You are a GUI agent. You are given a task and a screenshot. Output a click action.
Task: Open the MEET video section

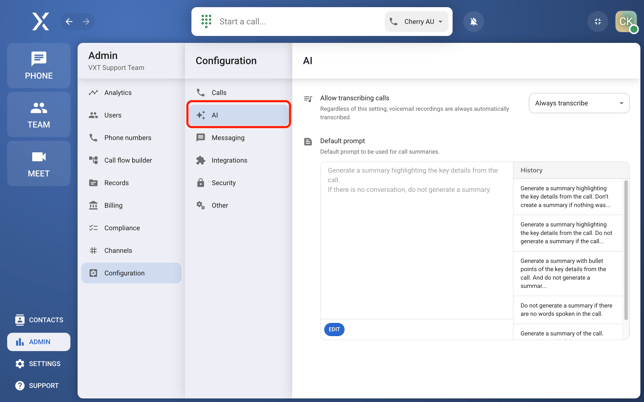[x=39, y=163]
